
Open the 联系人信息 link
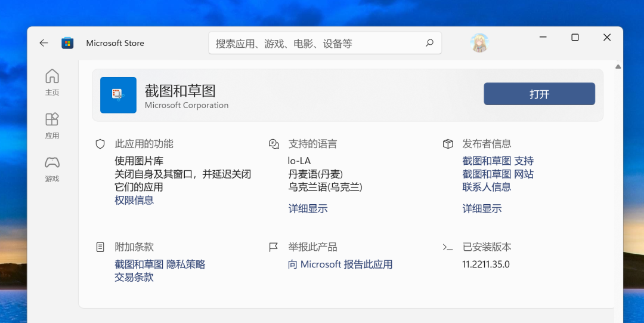click(487, 187)
